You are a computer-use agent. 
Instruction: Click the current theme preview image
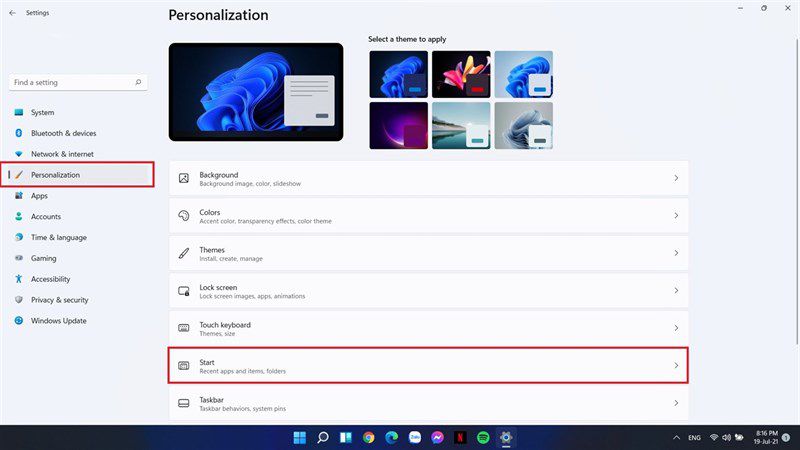point(256,92)
